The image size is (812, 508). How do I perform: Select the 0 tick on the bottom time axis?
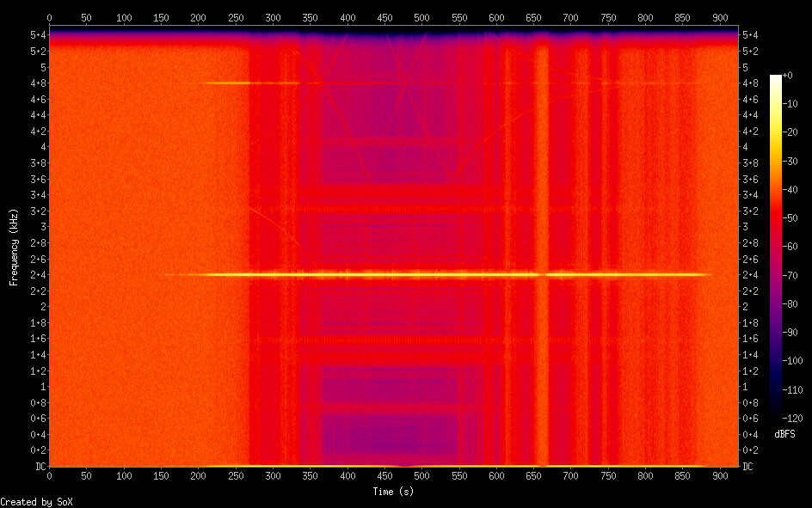pos(49,475)
